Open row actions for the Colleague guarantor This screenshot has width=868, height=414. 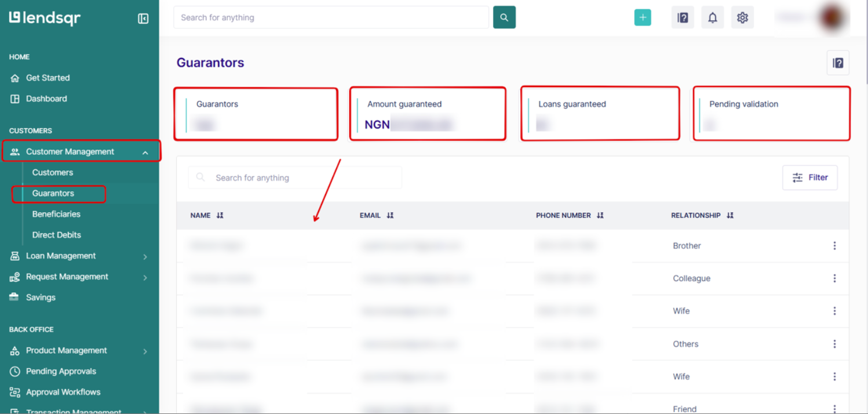click(834, 278)
